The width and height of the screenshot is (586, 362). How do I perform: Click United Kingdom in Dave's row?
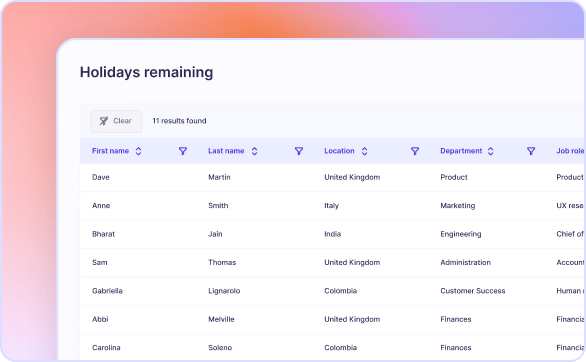pos(352,177)
